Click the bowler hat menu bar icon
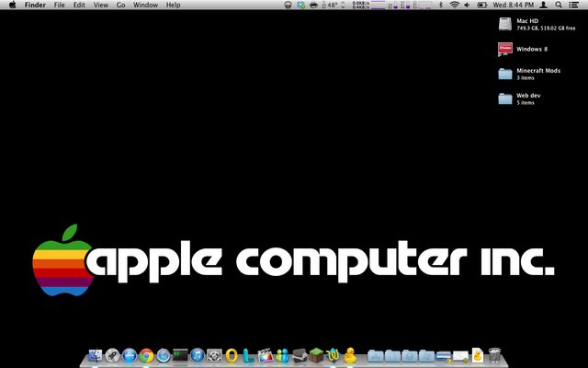The height and width of the screenshot is (368, 588). [314, 5]
